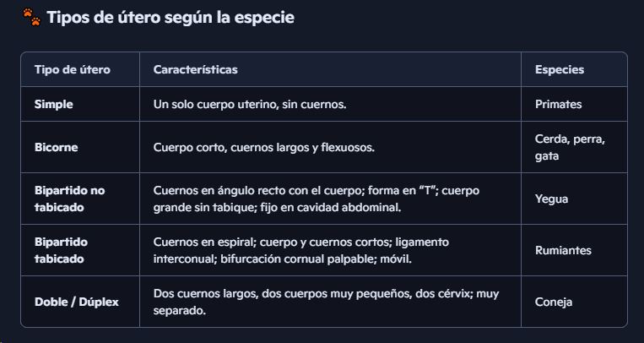Click the "Bipartido no tabicado" row label
The width and height of the screenshot is (644, 343).
[x=69, y=199]
